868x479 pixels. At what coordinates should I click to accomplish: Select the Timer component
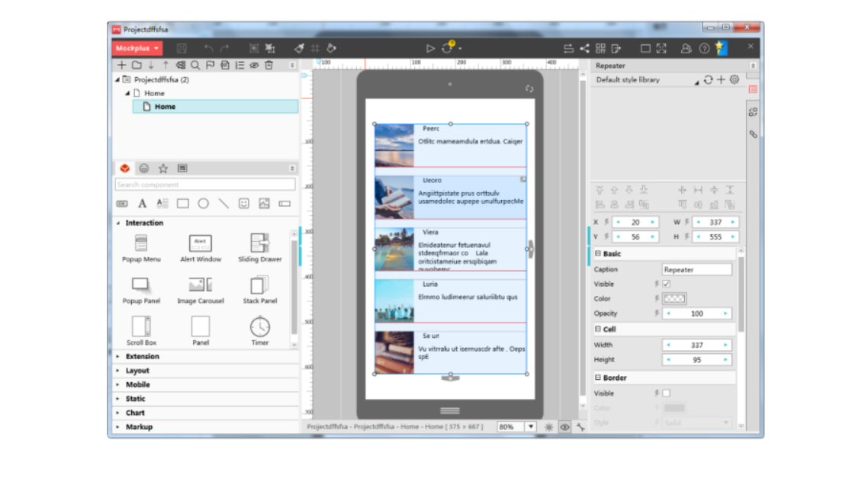click(x=259, y=331)
